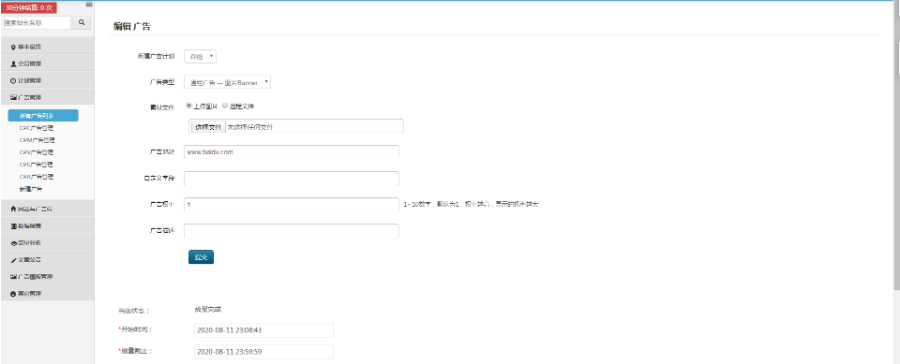Open the ad plan dropdown at form top
The height and width of the screenshot is (364, 900).
[200, 56]
